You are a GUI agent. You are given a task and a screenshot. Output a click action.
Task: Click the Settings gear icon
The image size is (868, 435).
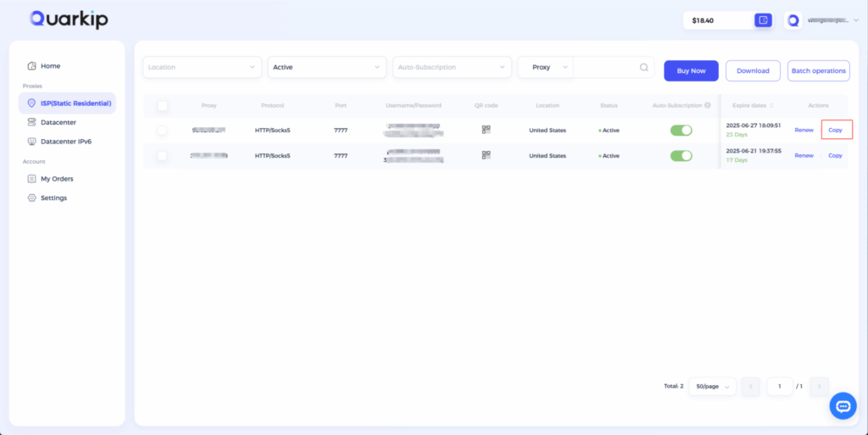31,198
